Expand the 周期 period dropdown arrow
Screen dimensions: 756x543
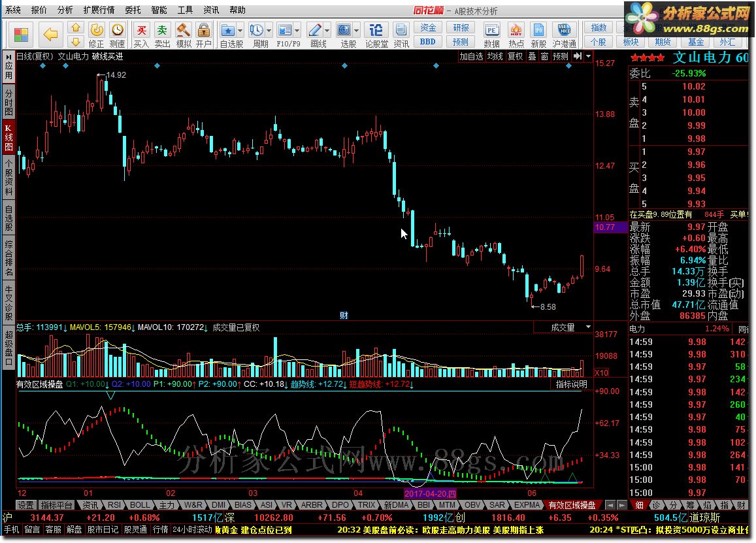point(269,30)
